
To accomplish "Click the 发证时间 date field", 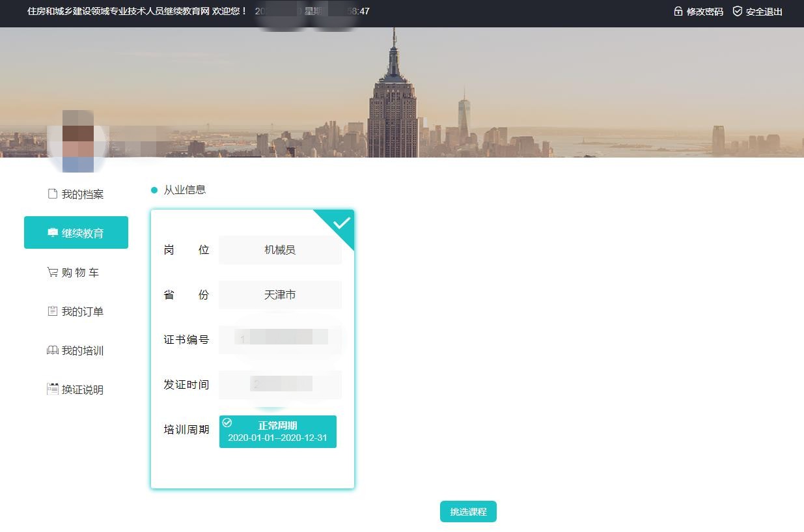I will [x=280, y=384].
